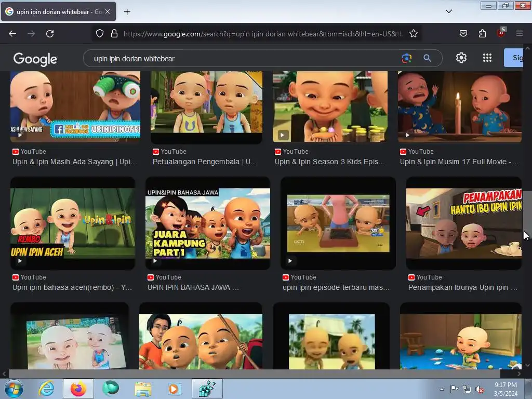The width and height of the screenshot is (532, 399).
Task: Open the 'upin ipin episode terbaru' thumbnail
Action: coord(338,223)
